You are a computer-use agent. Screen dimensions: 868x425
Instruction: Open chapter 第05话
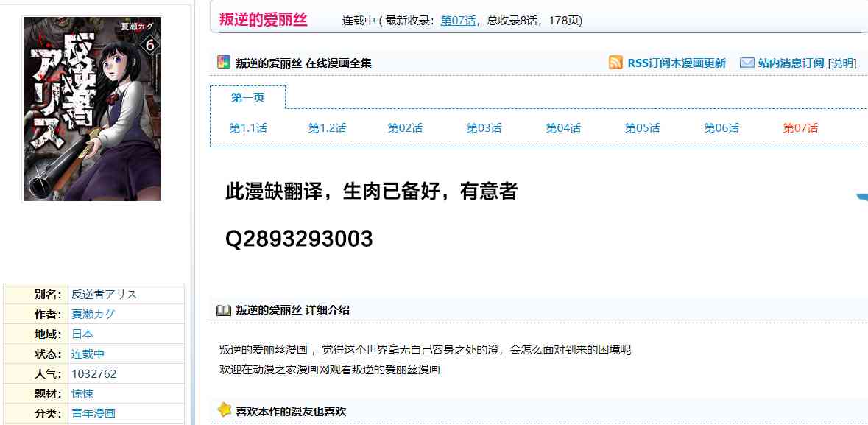[x=642, y=128]
